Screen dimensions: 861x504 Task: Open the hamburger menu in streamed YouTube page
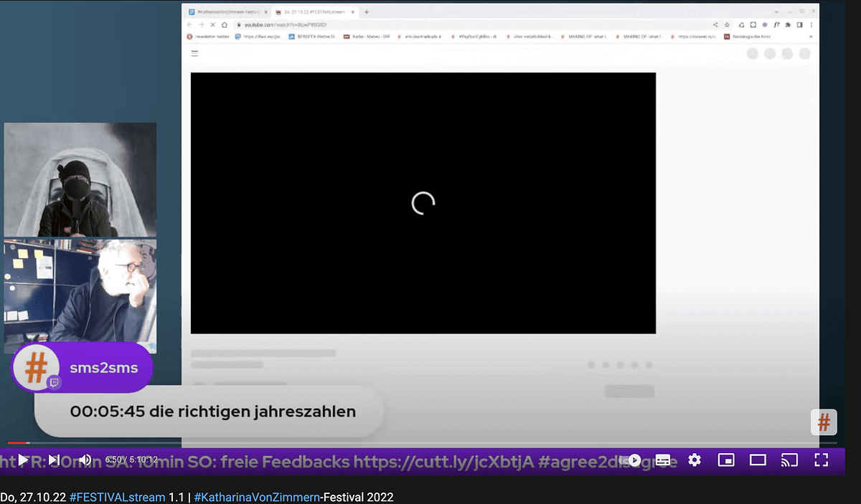194,53
